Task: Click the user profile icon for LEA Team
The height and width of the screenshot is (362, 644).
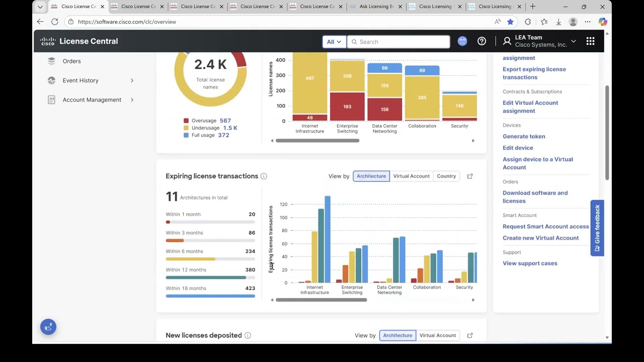Action: tap(507, 41)
